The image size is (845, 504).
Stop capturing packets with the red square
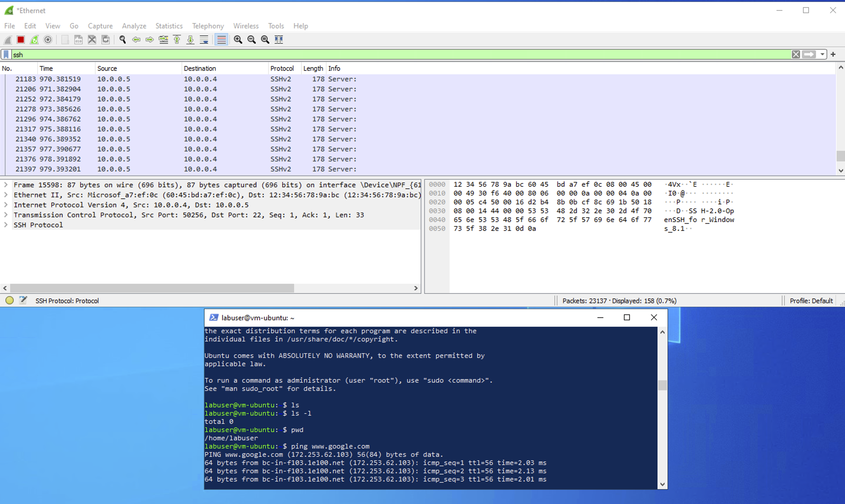(21, 40)
